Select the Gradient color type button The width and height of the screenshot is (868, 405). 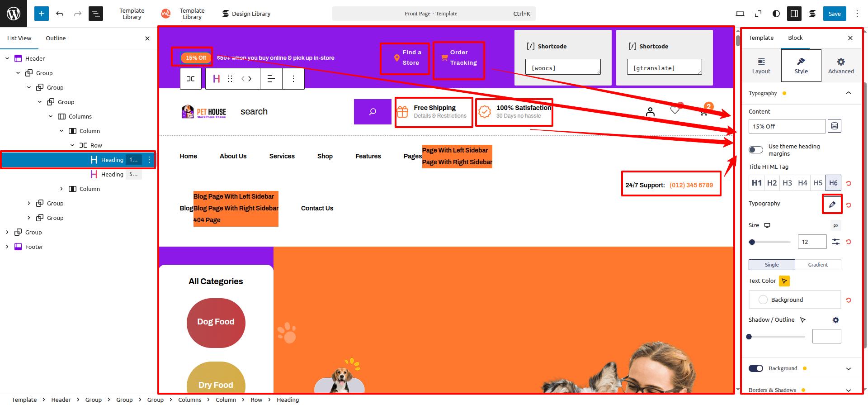pos(818,265)
